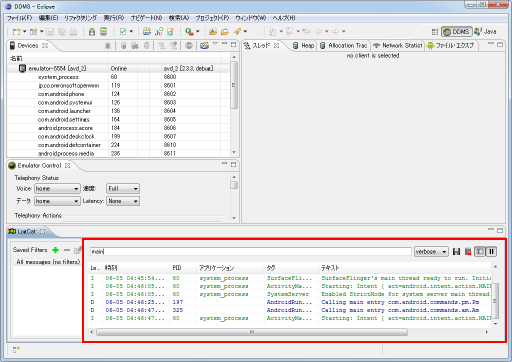Switch to the Java perspective

coord(485,32)
